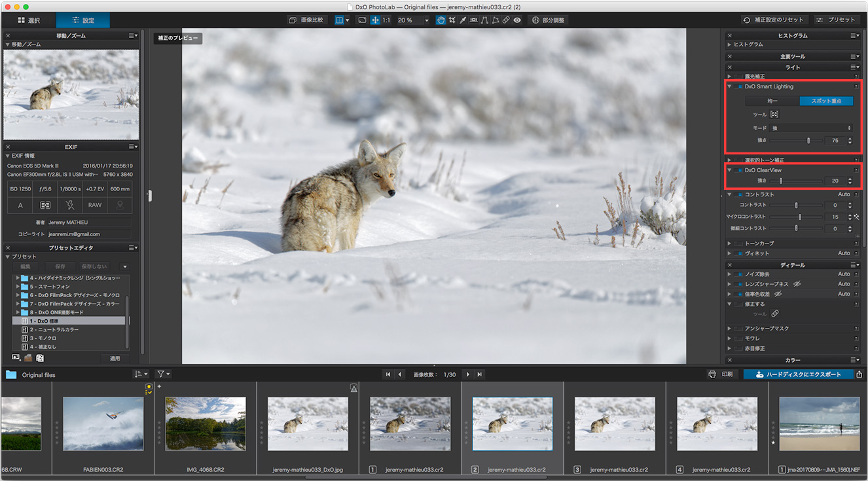Expand the トーンカーブ section
This screenshot has height=481, width=868.
729,243
